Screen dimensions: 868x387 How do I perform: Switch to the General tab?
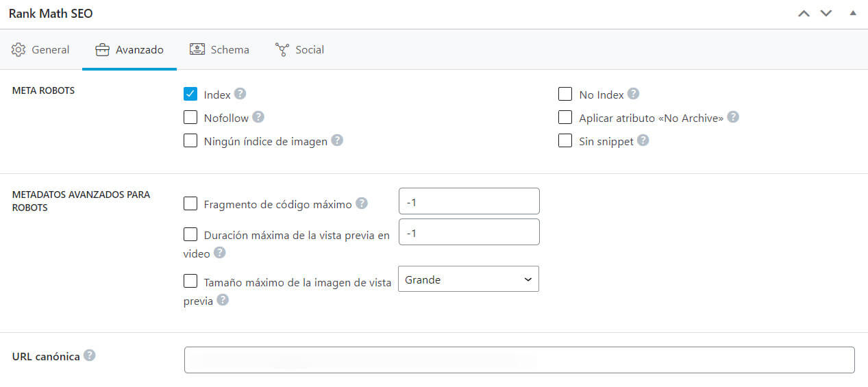click(41, 50)
